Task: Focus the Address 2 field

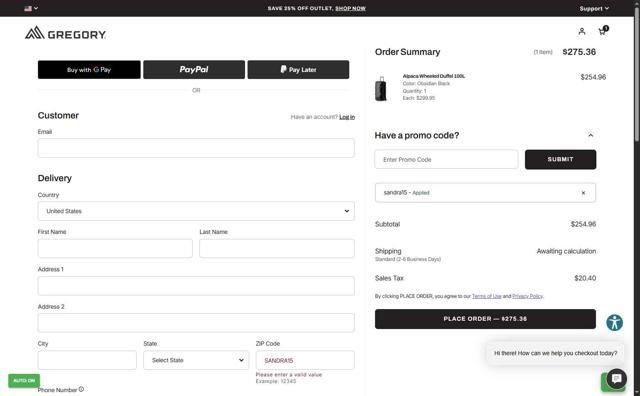Action: (196, 323)
